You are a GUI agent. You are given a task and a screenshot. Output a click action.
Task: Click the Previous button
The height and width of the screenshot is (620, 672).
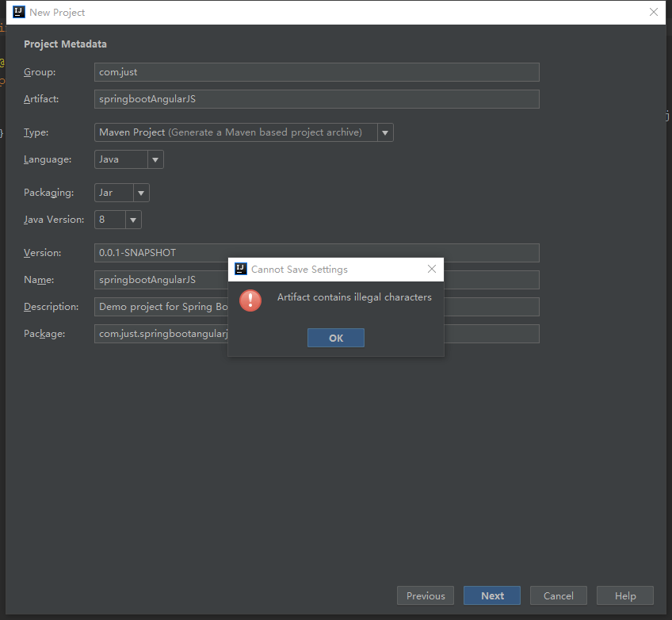(x=425, y=595)
